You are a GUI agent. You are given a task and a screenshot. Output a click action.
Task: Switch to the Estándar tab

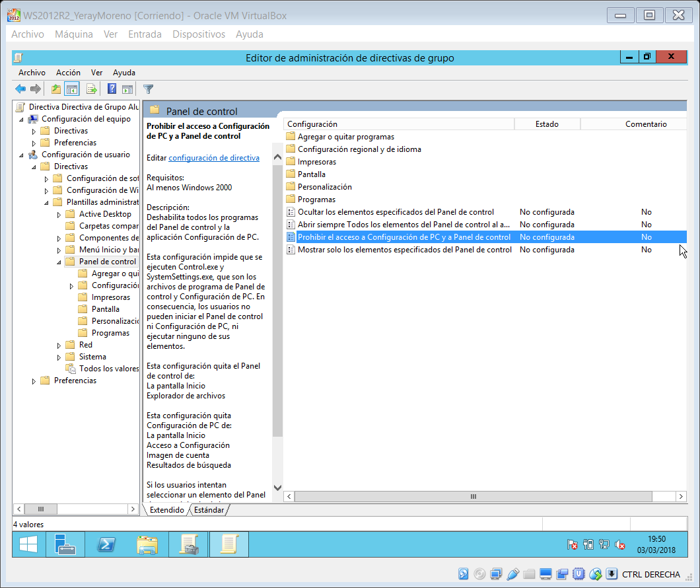coord(209,510)
